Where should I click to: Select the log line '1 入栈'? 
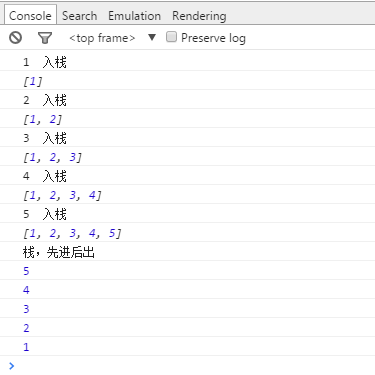tap(187, 62)
